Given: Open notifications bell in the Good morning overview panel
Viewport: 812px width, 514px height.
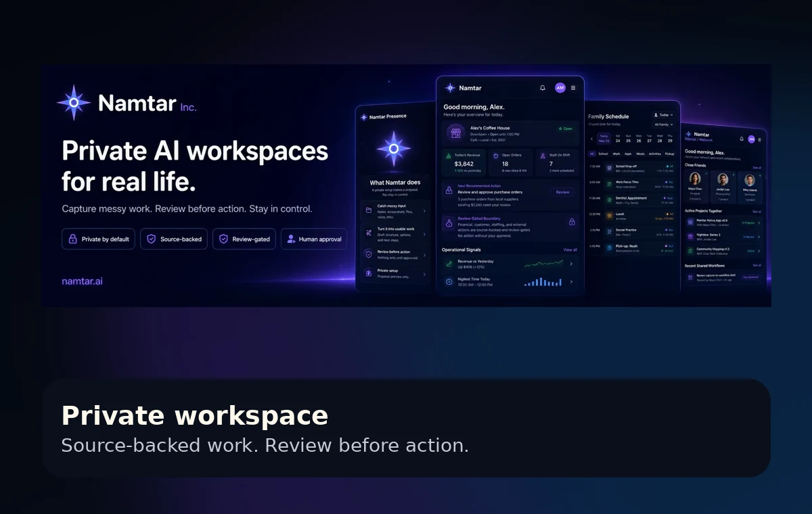Looking at the screenshot, I should tap(543, 88).
